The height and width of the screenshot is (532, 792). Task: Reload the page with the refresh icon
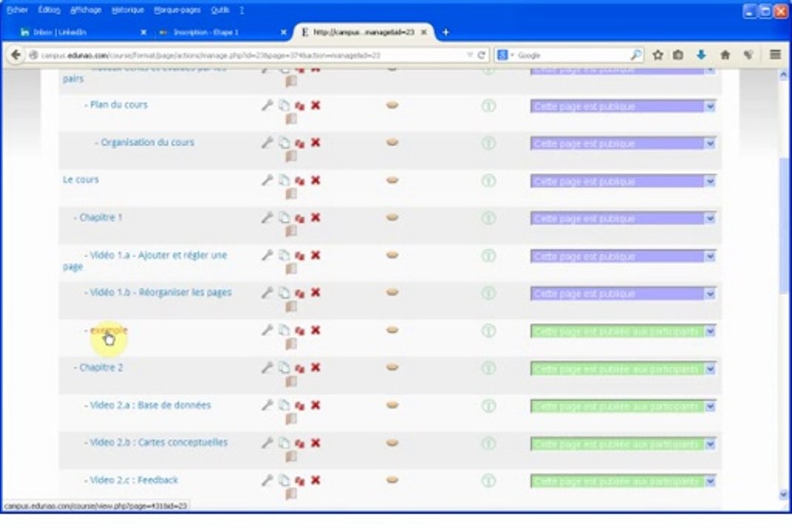coord(482,55)
